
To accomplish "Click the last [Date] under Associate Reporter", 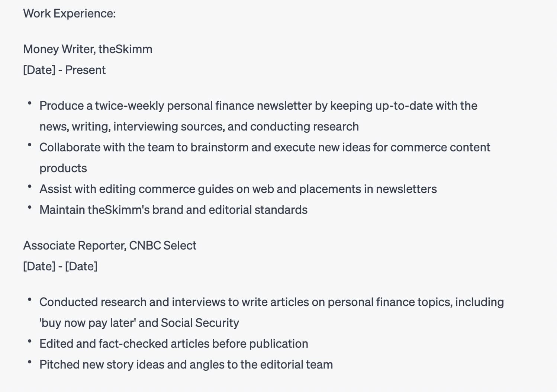I will coord(81,267).
